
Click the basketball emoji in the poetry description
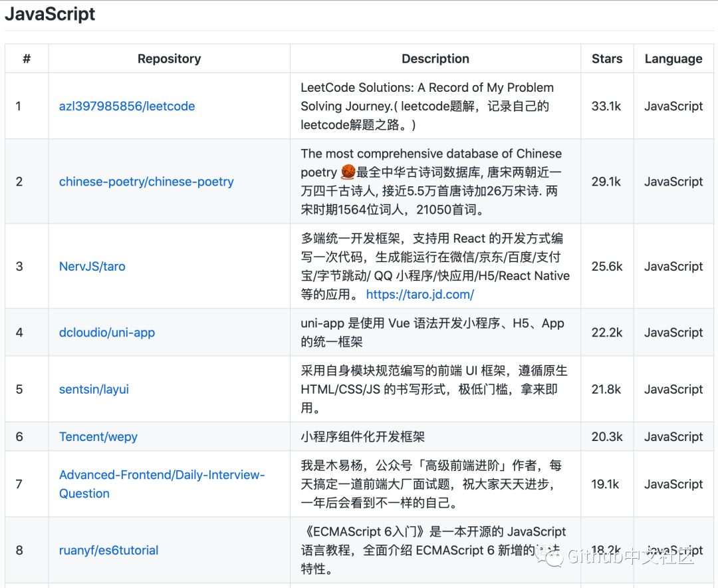(x=348, y=172)
